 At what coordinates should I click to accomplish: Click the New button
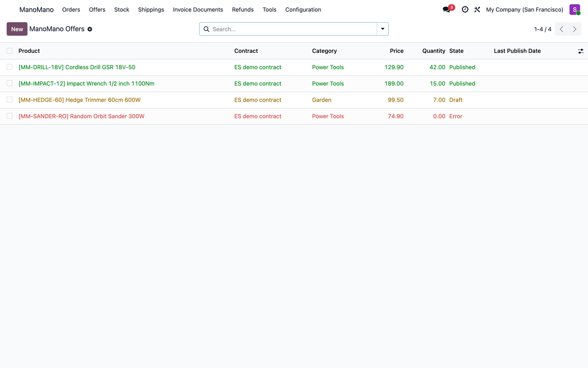pyautogui.click(x=17, y=29)
